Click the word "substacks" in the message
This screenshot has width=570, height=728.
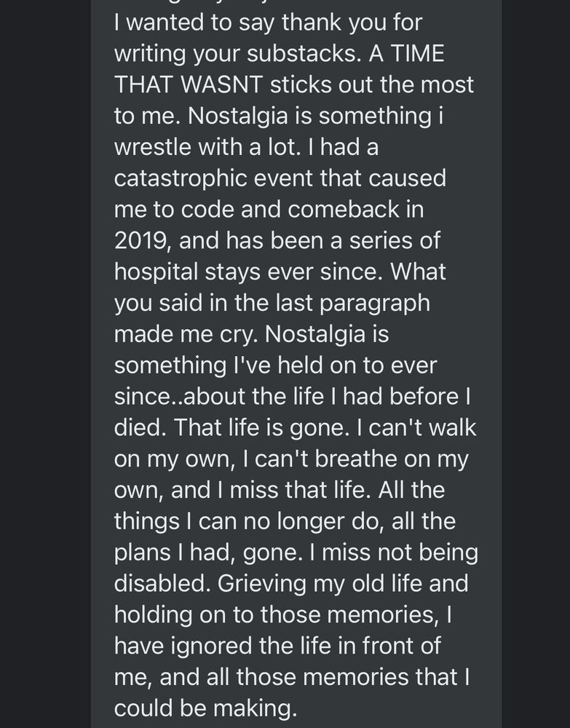[x=304, y=54]
